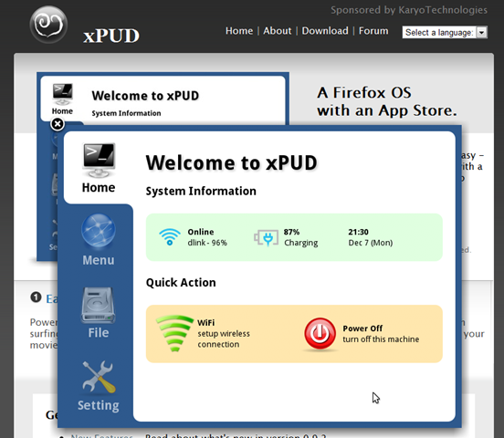504x438 pixels.
Task: Open the Select a language dropdown
Action: point(445,33)
